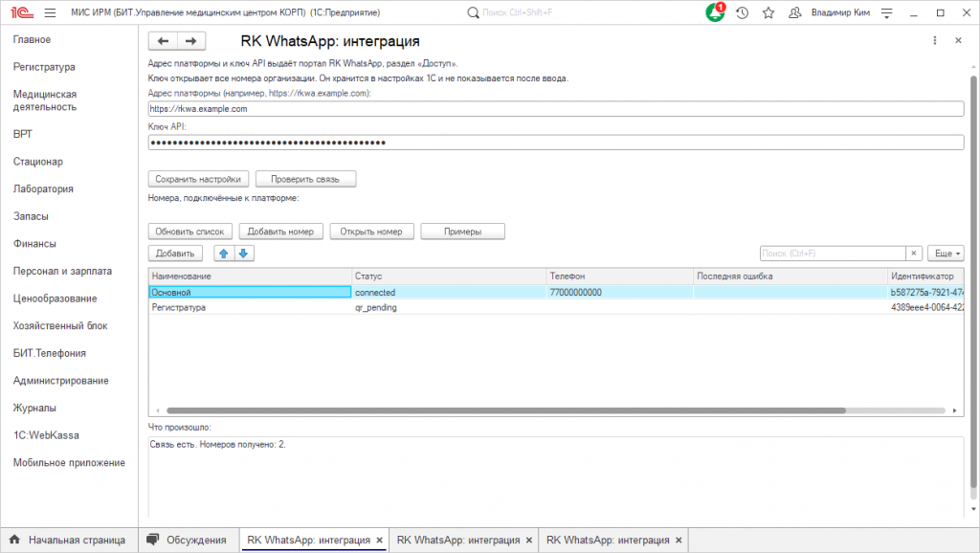The image size is (980, 553).
Task: Click the home icon of Начальная страница
Action: (15, 540)
